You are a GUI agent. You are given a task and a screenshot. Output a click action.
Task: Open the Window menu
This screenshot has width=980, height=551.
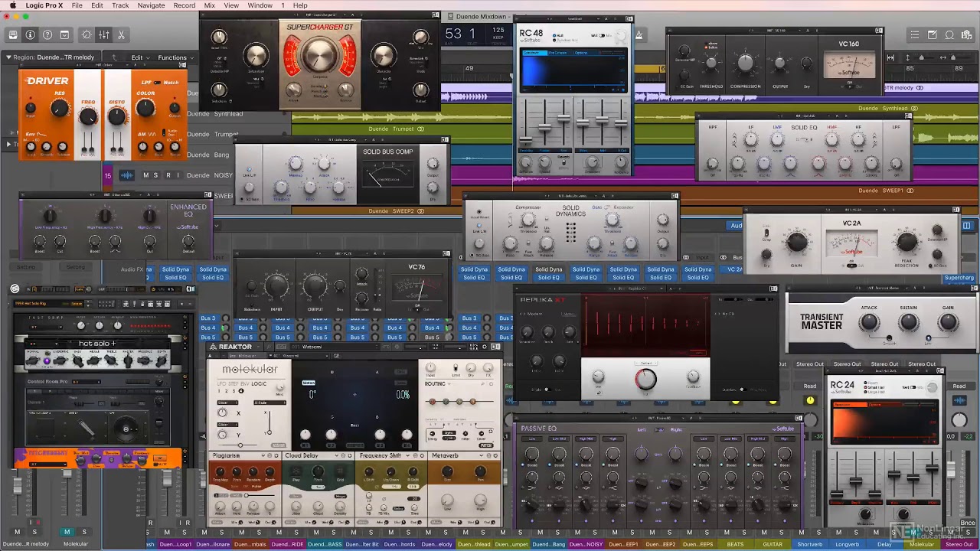tap(260, 5)
